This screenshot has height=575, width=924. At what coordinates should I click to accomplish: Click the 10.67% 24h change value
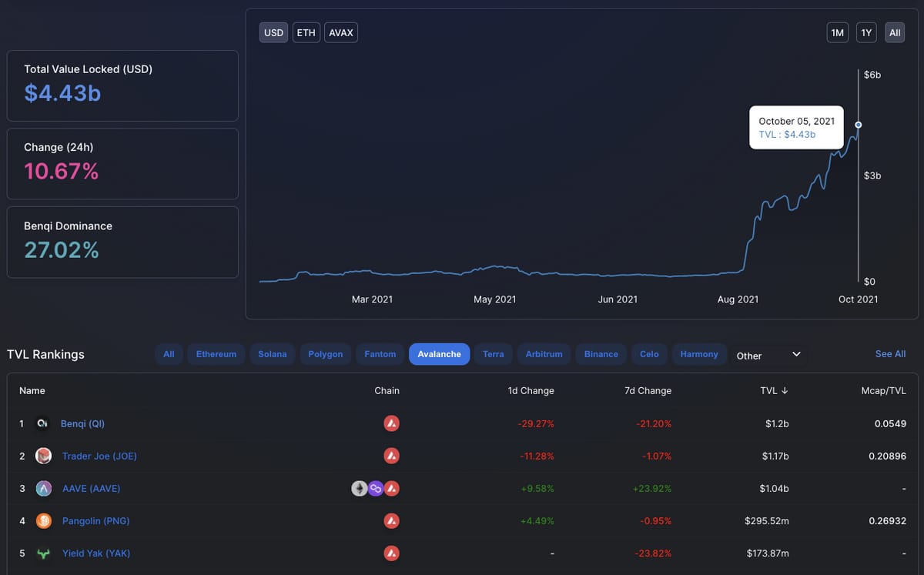tap(62, 171)
